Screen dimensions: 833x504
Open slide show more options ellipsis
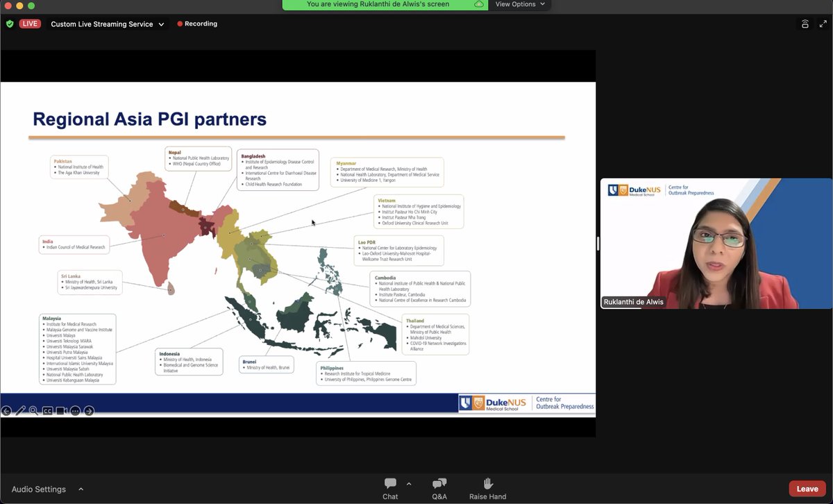[x=75, y=411]
